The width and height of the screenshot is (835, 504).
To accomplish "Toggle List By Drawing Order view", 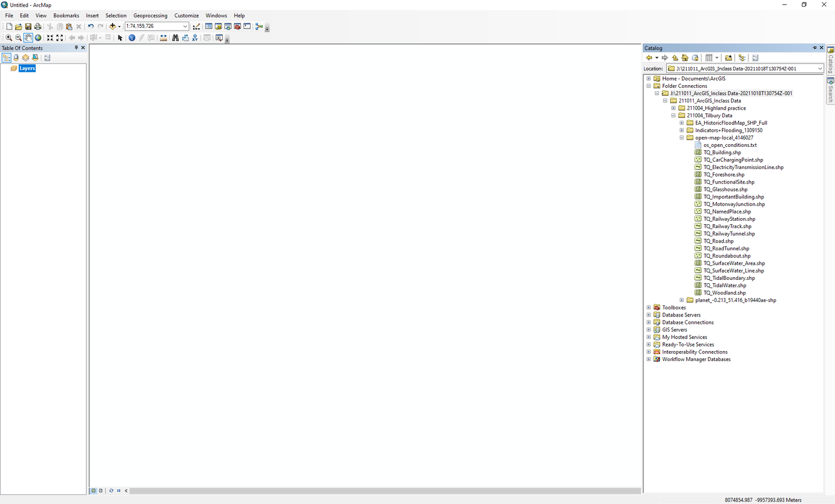I will point(6,57).
